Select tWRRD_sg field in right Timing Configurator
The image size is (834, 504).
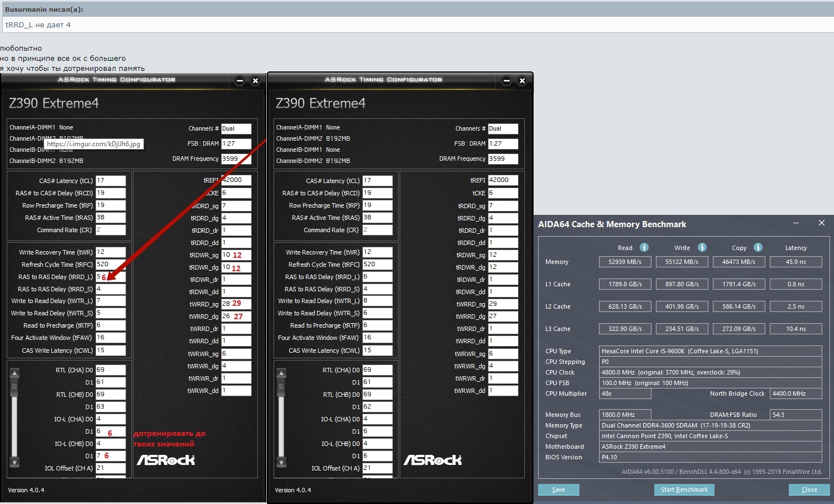[503, 304]
